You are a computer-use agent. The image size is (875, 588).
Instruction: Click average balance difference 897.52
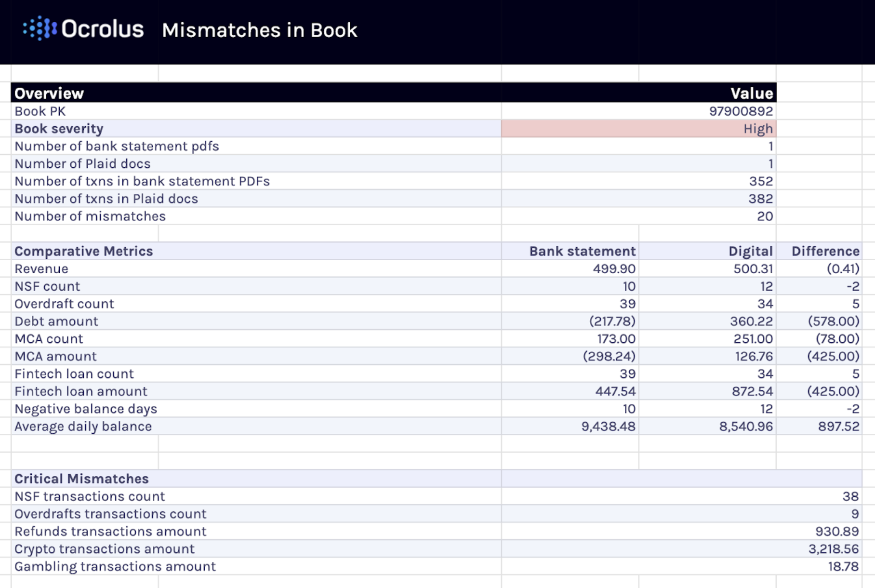[839, 426]
